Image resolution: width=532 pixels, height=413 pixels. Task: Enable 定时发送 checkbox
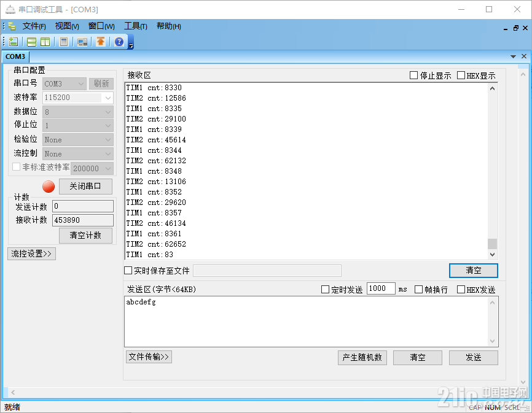(325, 289)
